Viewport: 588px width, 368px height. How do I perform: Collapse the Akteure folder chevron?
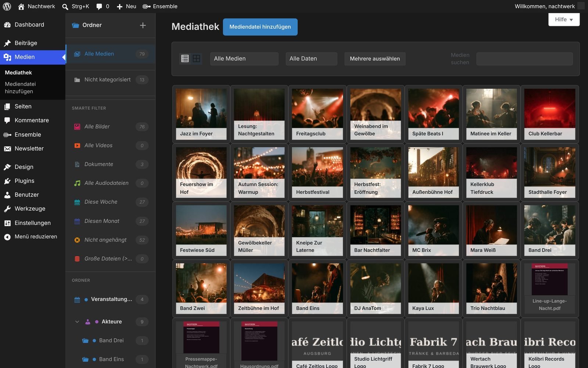point(77,322)
